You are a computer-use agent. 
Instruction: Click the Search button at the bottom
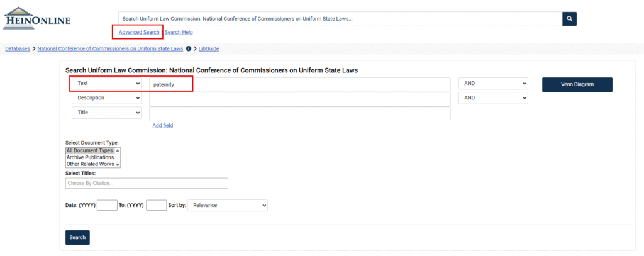click(77, 238)
